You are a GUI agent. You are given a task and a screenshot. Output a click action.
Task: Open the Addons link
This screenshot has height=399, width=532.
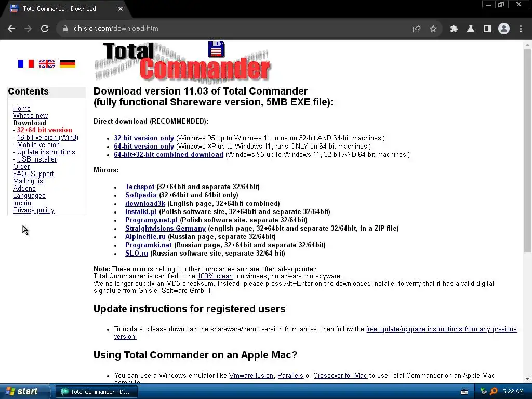[x=24, y=188]
